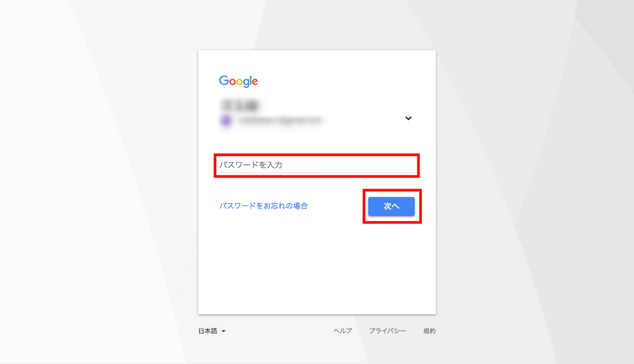Choose forgot password option パスワードをお忘れの場合
This screenshot has width=634, height=364.
tap(264, 206)
